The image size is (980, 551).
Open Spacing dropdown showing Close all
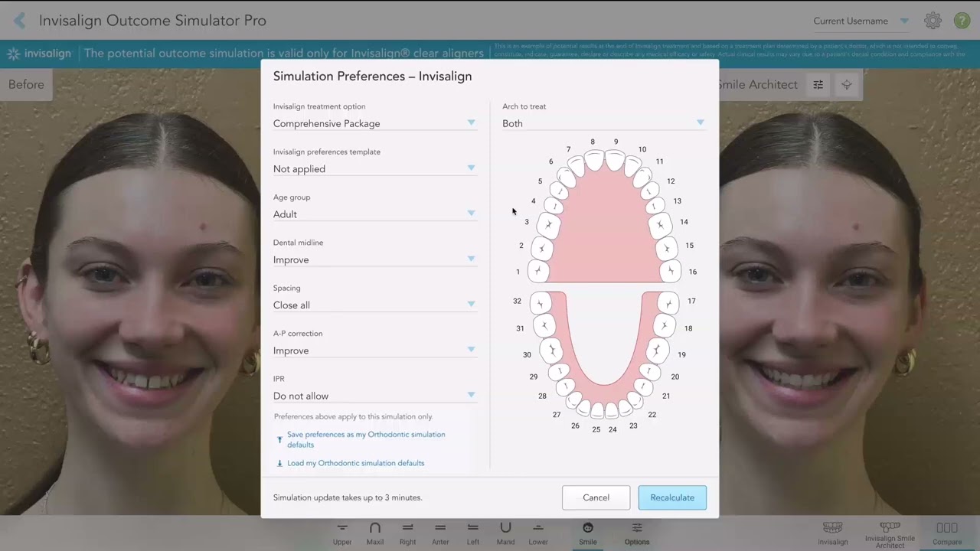pyautogui.click(x=374, y=305)
